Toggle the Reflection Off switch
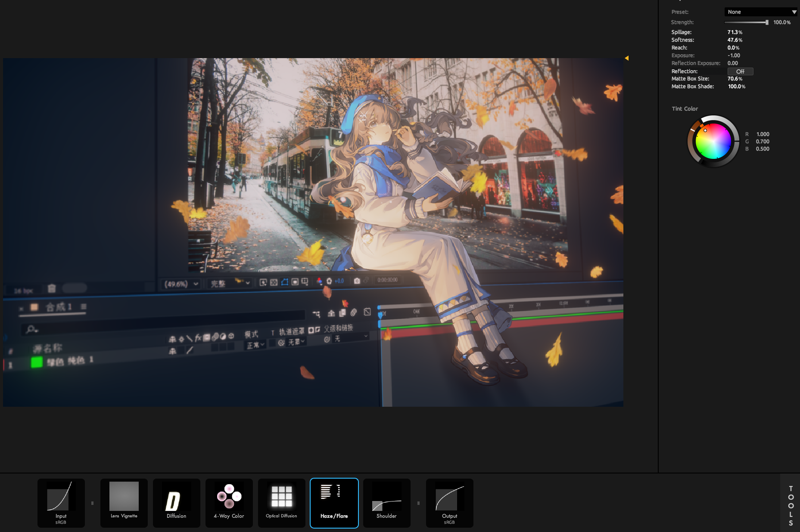Viewport: 800px width, 532px height. pyautogui.click(x=740, y=71)
